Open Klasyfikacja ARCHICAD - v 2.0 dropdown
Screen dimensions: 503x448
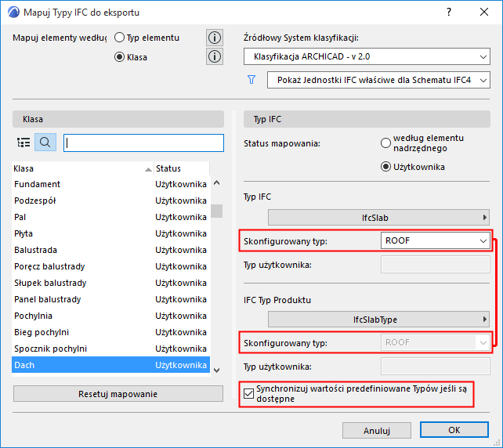tap(367, 57)
